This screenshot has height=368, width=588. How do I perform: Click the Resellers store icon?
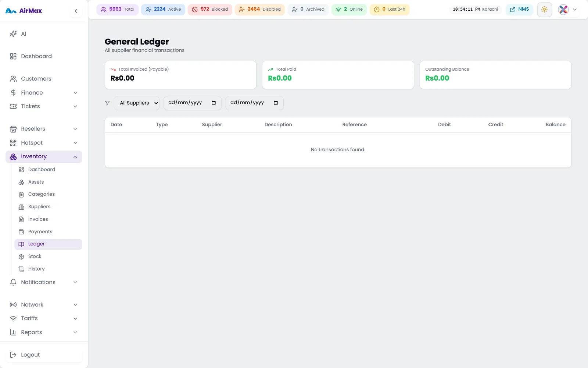coord(13,129)
